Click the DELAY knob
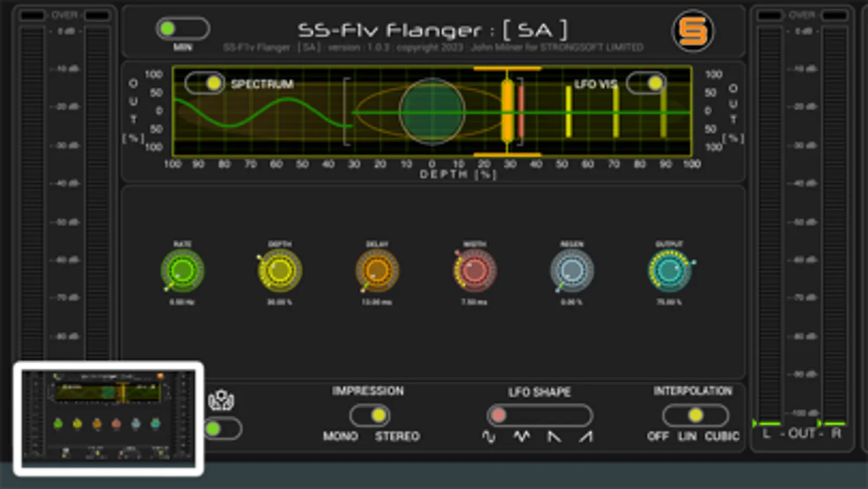Screen dimensions: 868x489 coord(377,271)
